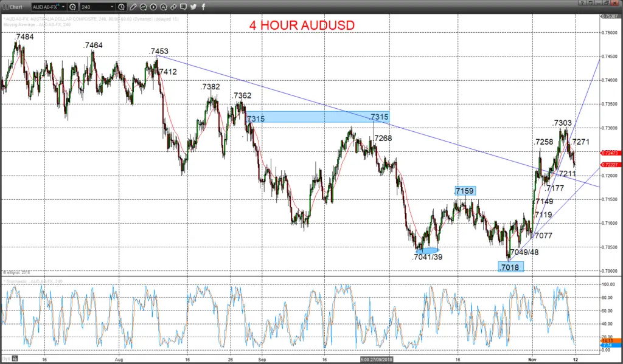Click the question mark help button
Image resolution: width=623 pixels, height=364 pixels.
click(x=582, y=3)
